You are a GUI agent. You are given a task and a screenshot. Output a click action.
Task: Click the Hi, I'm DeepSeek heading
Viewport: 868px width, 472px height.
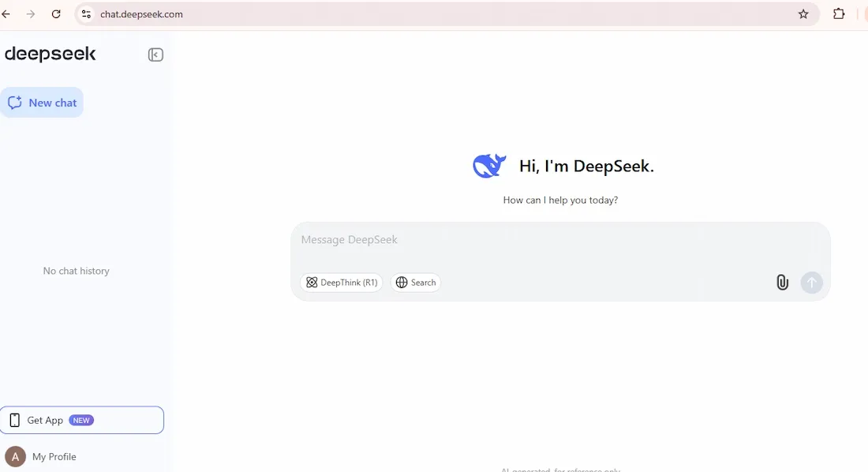coord(586,167)
